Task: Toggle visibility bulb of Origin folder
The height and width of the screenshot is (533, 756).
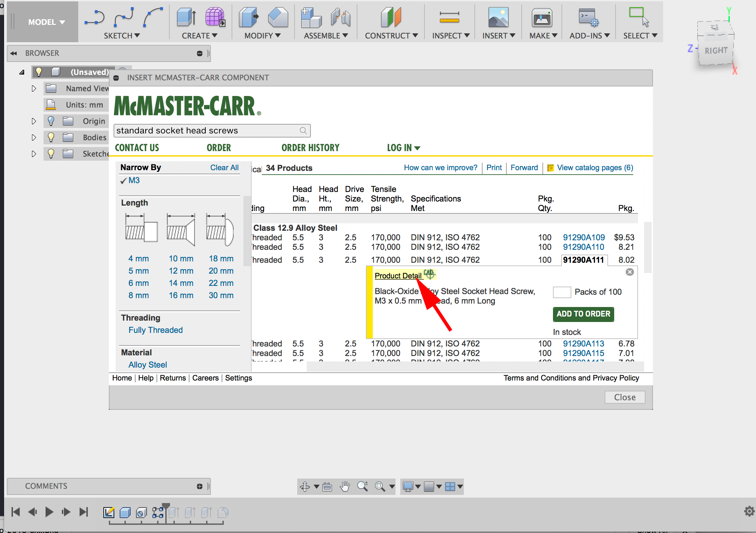Action: click(x=51, y=121)
